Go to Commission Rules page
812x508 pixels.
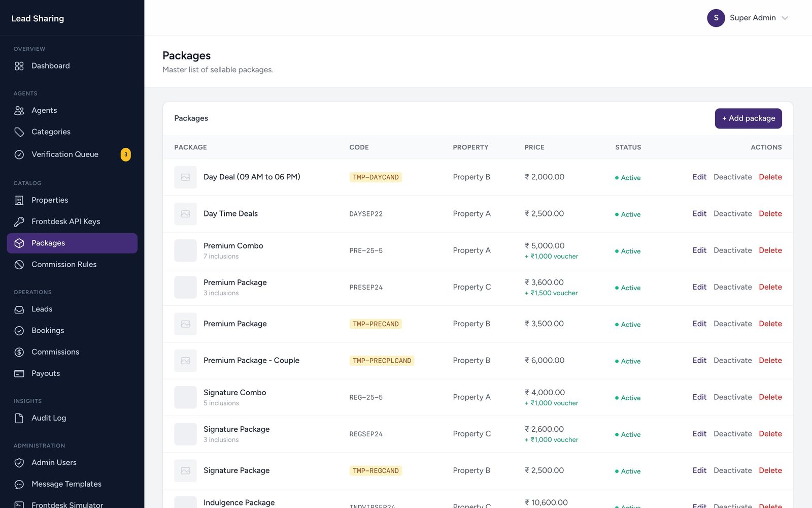72,264
